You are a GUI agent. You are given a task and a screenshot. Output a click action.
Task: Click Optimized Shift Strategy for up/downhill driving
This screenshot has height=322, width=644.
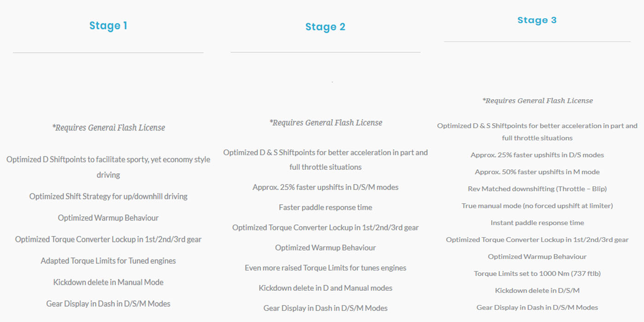[x=109, y=196]
